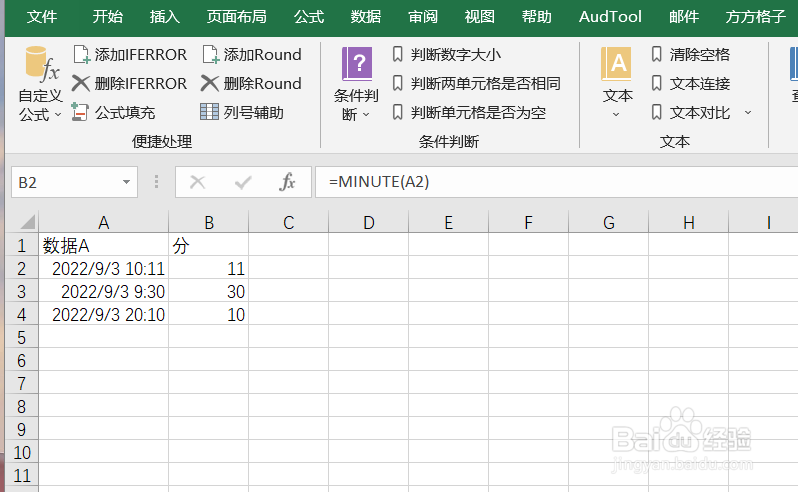
Task: Open the 文件 menu tab
Action: click(x=42, y=17)
